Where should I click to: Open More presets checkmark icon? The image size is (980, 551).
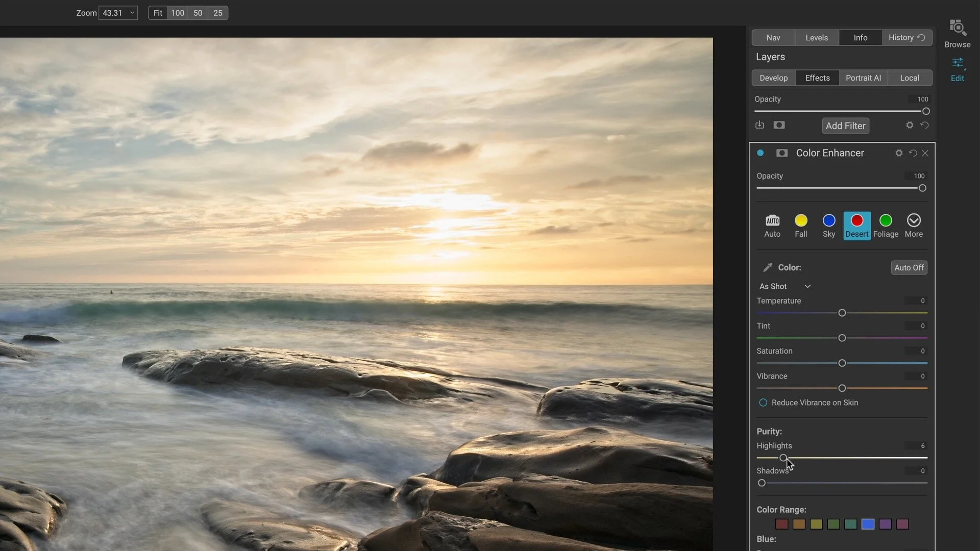pos(913,220)
